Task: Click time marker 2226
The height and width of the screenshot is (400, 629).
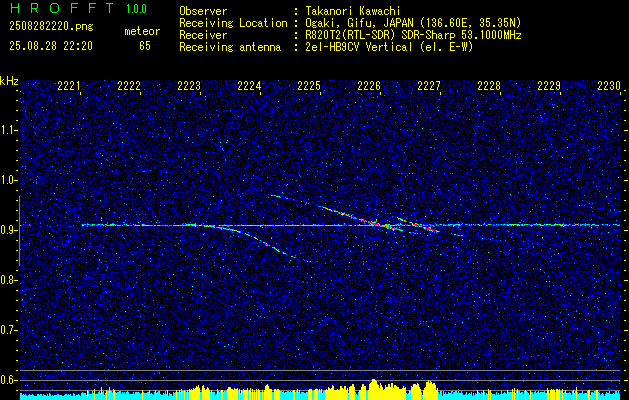Action: (369, 86)
